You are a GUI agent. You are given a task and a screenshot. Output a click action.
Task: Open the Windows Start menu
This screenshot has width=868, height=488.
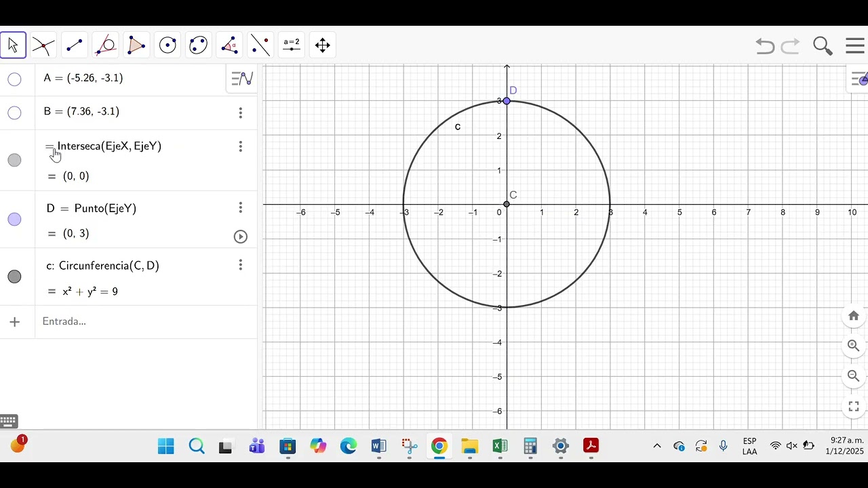tap(165, 446)
